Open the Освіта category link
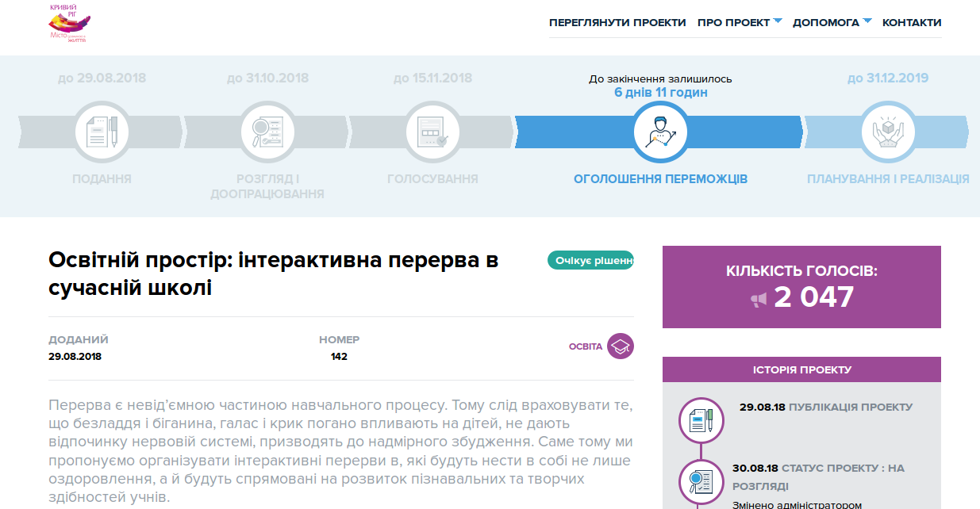The width and height of the screenshot is (980, 509). point(586,346)
